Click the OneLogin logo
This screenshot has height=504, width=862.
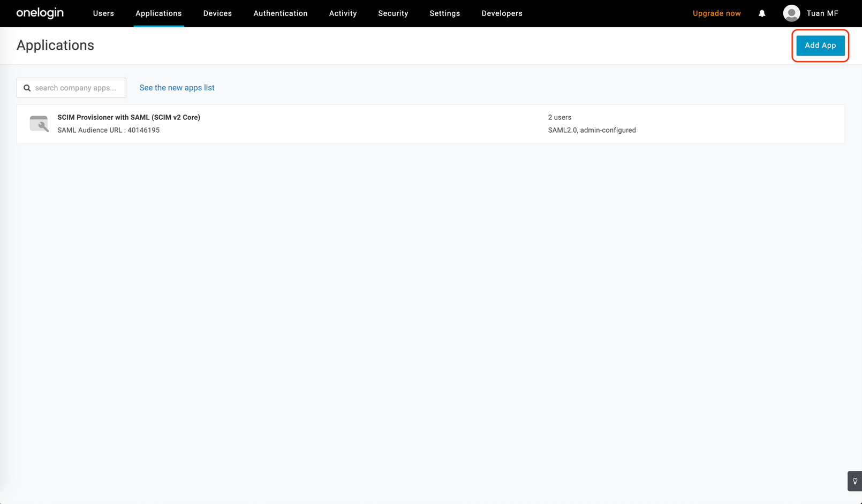40,13
